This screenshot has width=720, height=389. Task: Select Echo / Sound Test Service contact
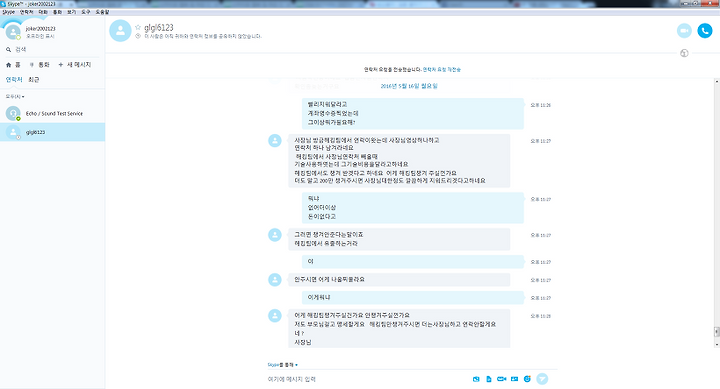52,113
